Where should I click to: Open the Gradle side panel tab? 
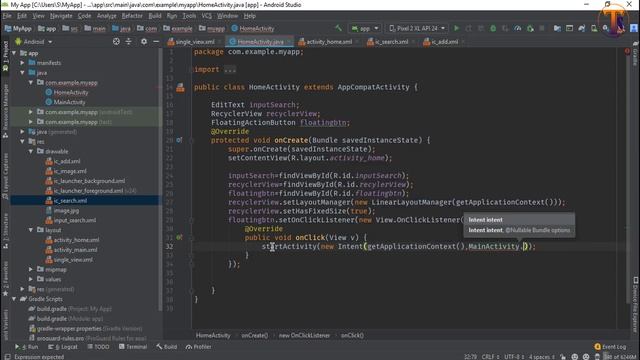click(636, 54)
